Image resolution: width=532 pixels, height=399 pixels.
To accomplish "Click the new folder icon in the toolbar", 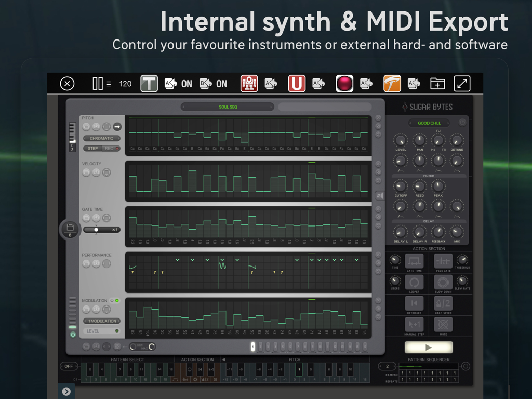I will click(x=437, y=84).
